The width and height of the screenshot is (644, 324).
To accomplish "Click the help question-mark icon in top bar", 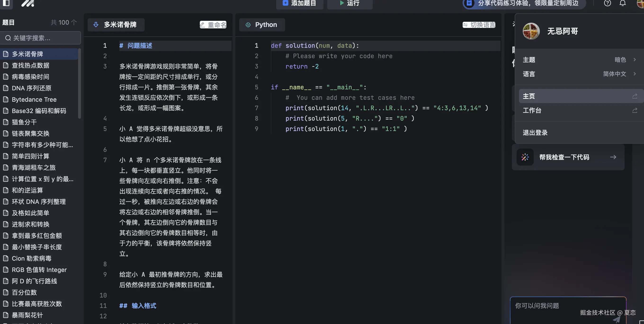I will coord(608,3).
